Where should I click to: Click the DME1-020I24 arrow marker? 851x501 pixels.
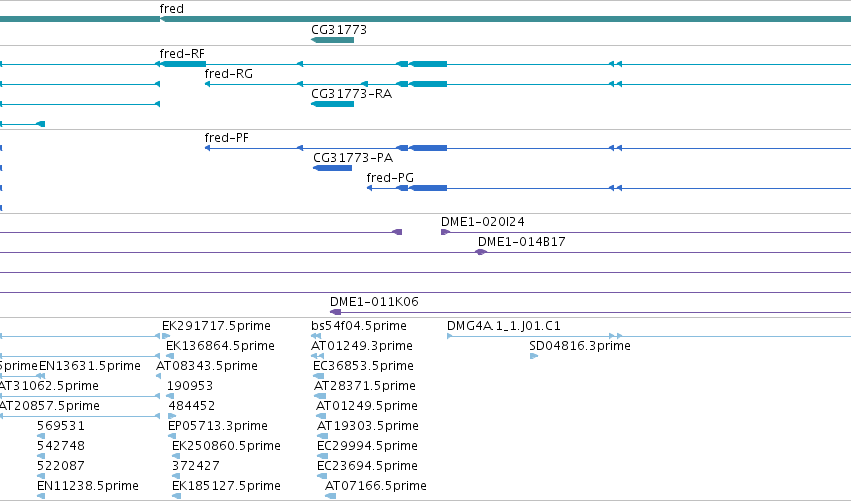click(445, 232)
